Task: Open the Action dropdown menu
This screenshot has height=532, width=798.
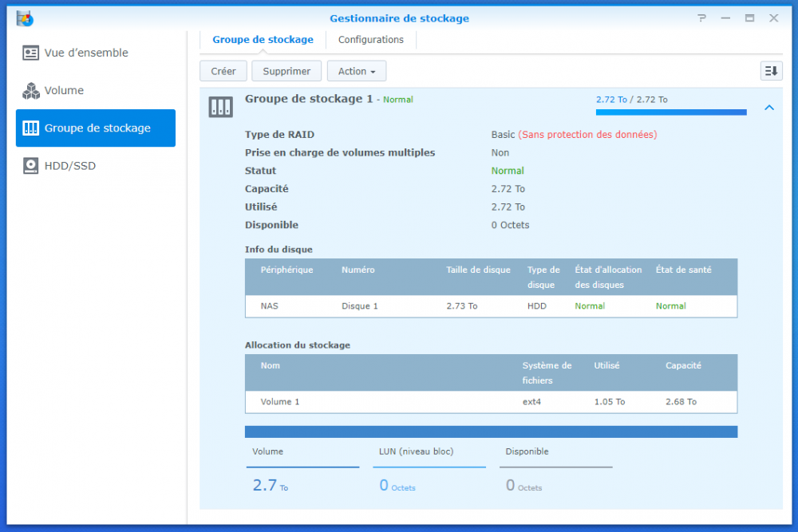Action: coord(356,71)
